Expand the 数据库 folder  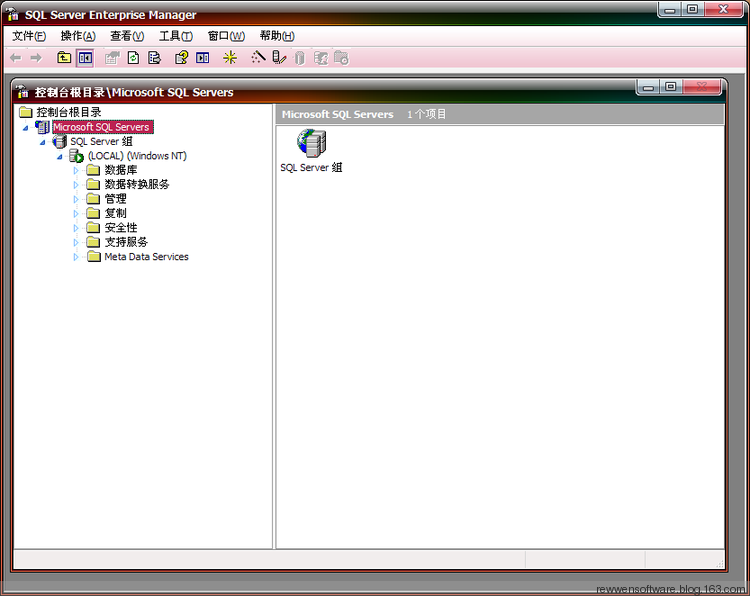76,170
